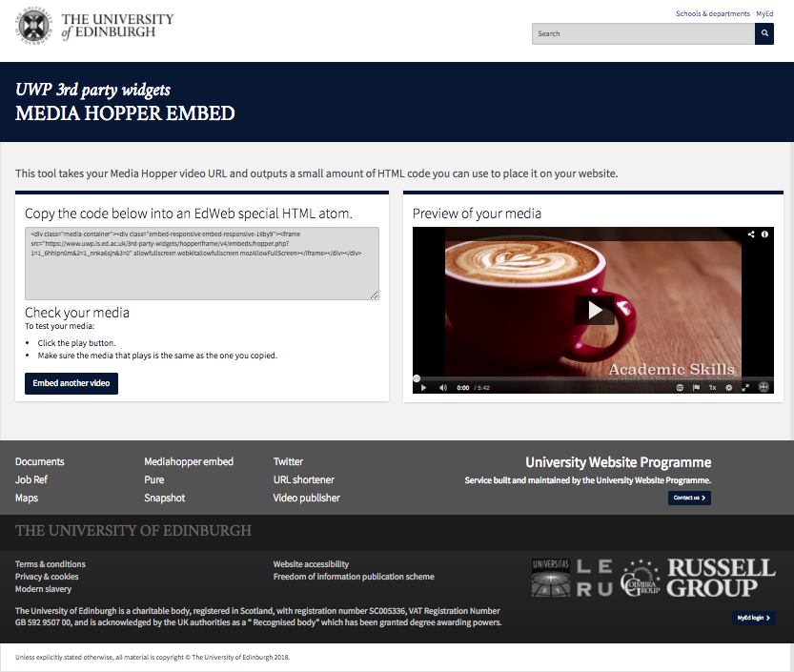The width and height of the screenshot is (794, 672).
Task: Open Schools & departments link
Action: pyautogui.click(x=712, y=13)
